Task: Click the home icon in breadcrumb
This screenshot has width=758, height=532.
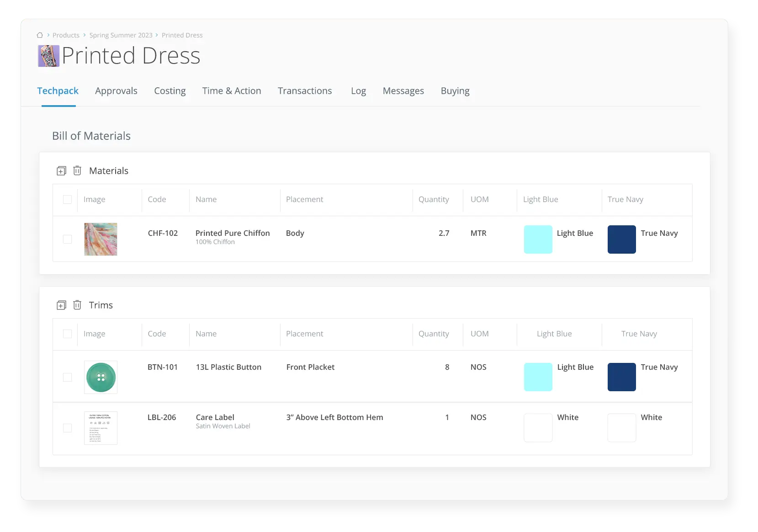Action: pos(40,35)
